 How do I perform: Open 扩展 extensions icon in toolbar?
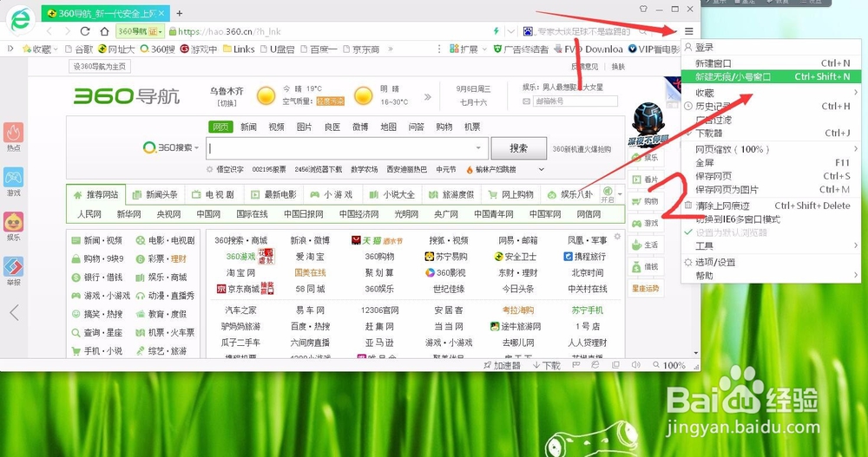coord(455,49)
